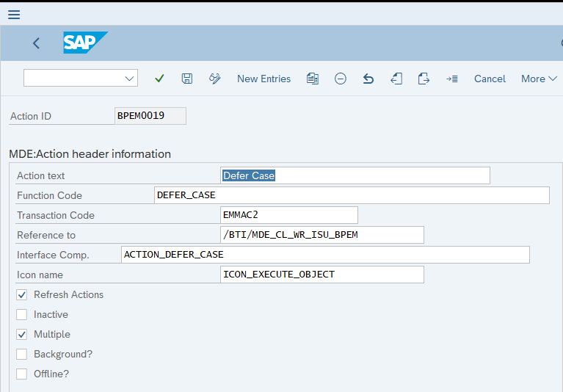This screenshot has height=392, width=563.
Task: Go to the previous entry icon
Action: [x=396, y=79]
